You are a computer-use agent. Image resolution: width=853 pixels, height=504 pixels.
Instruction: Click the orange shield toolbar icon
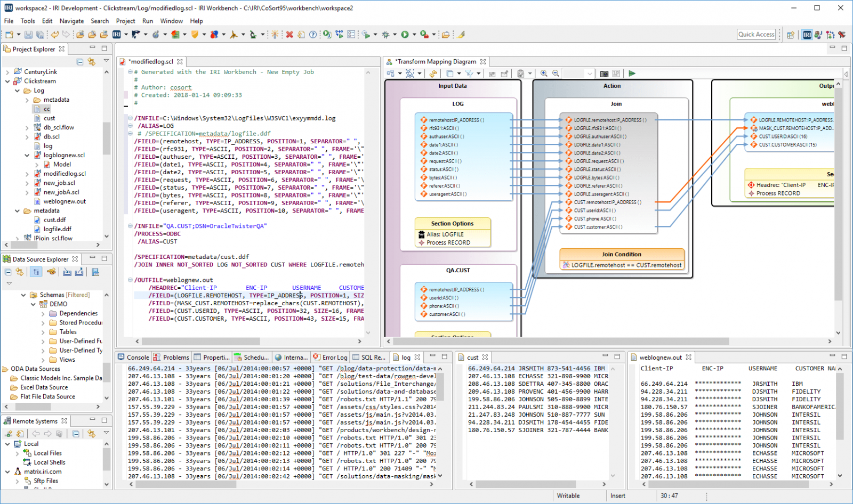tap(195, 35)
